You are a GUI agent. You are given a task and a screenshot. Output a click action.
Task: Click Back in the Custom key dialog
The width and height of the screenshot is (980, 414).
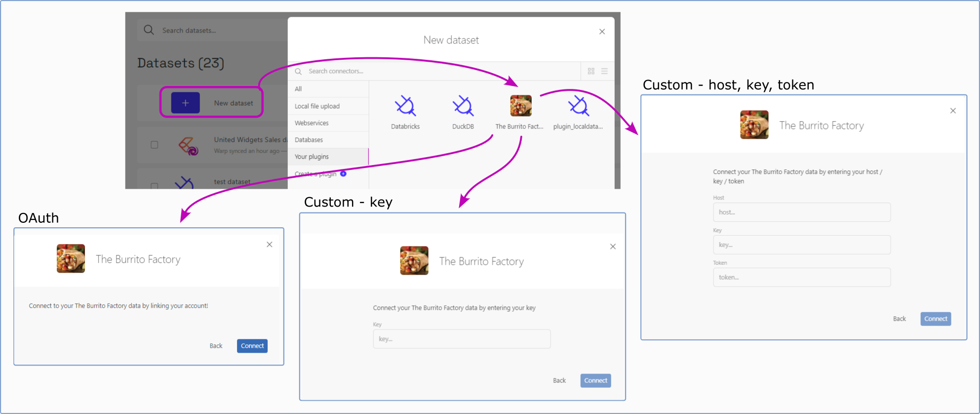[559, 380]
